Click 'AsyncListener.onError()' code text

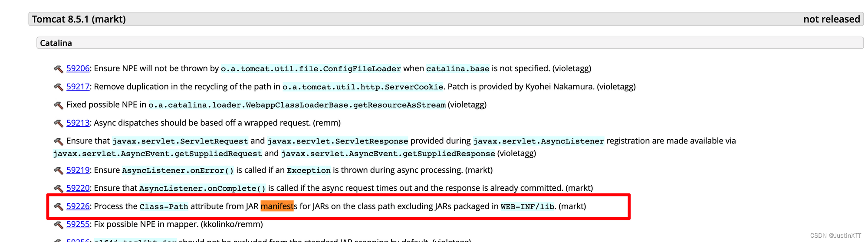tap(178, 171)
